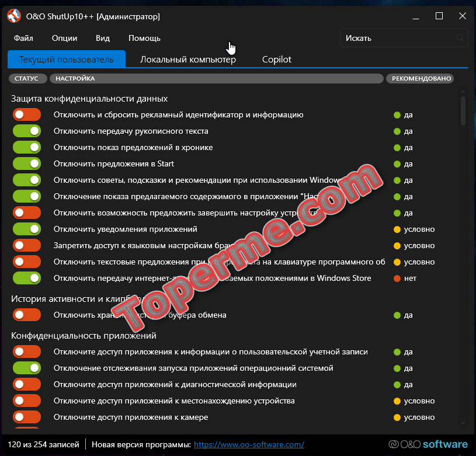476x456 pixels.
Task: Toggle 'Отключить и сбросить рекламный идентификатор' switch
Action: click(27, 114)
